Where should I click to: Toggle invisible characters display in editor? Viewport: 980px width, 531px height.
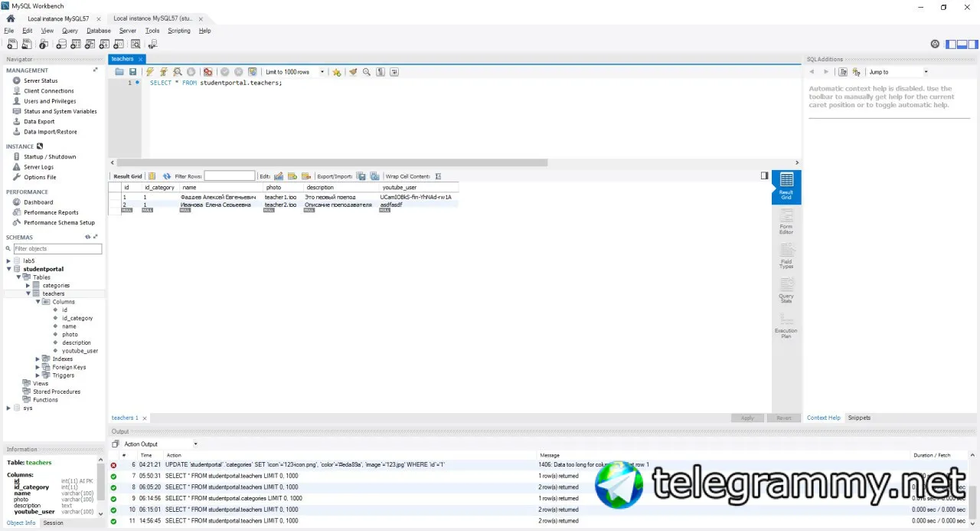click(x=381, y=72)
